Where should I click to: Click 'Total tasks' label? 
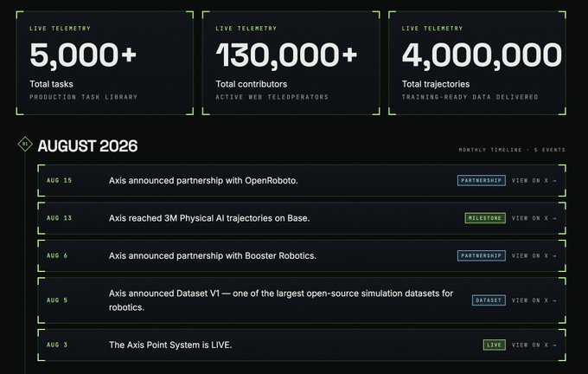[51, 84]
